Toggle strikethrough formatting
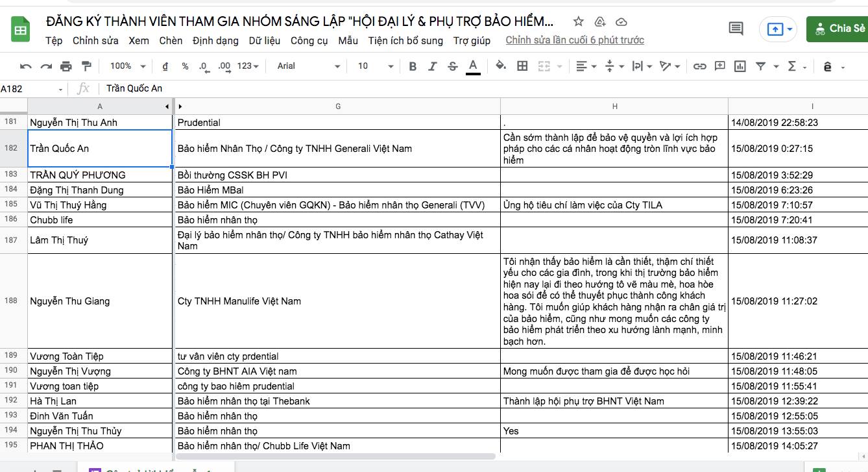 pyautogui.click(x=453, y=66)
